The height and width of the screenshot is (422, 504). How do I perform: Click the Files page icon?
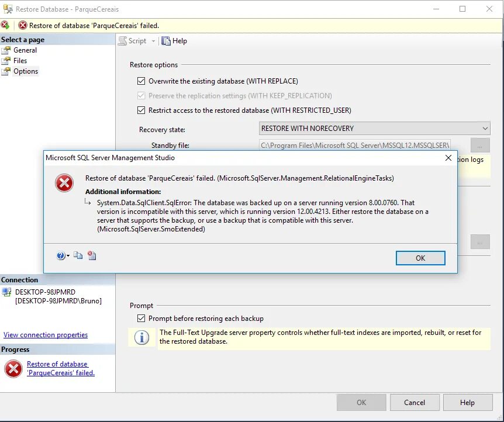(6, 61)
